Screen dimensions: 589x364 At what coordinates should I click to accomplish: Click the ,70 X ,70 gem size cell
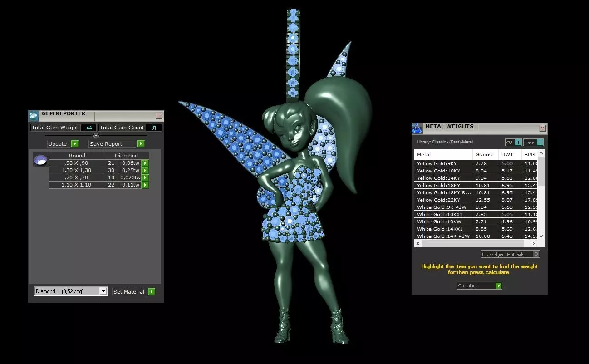click(76, 177)
